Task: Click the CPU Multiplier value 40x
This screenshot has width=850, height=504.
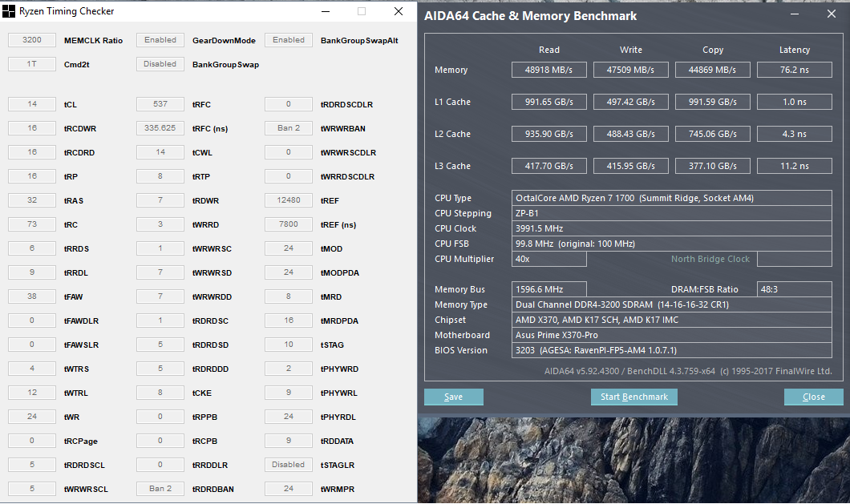Action: pyautogui.click(x=549, y=259)
